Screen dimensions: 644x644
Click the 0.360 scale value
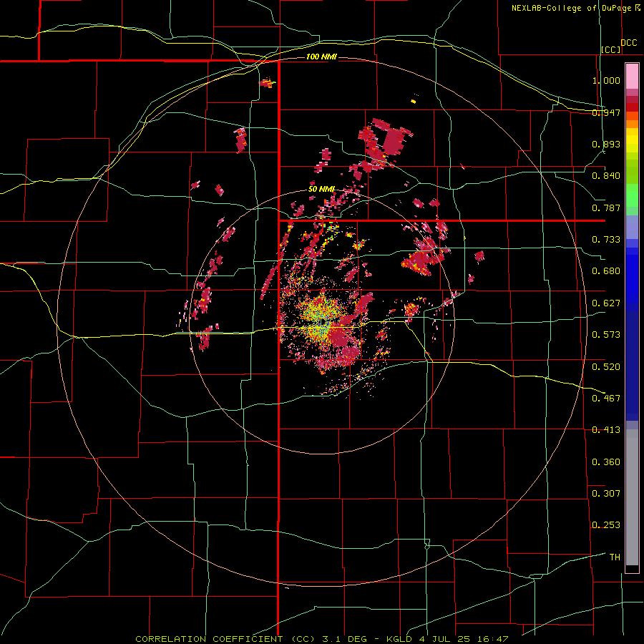click(x=606, y=462)
